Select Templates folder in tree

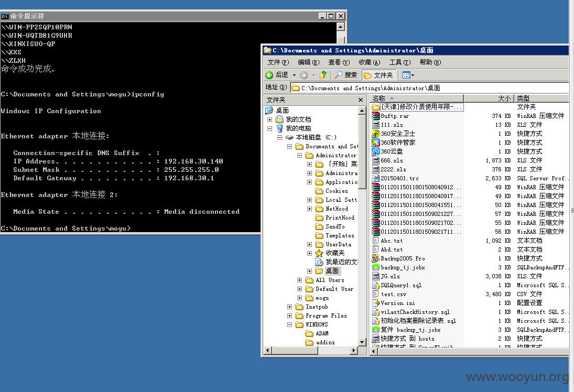click(334, 235)
